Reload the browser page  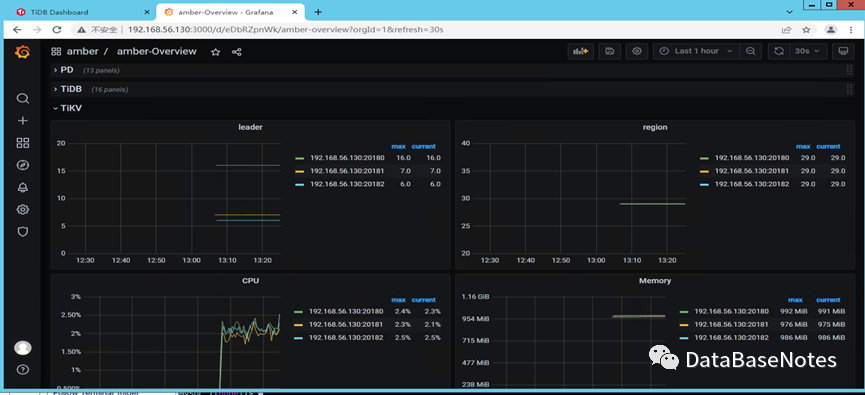pos(56,30)
